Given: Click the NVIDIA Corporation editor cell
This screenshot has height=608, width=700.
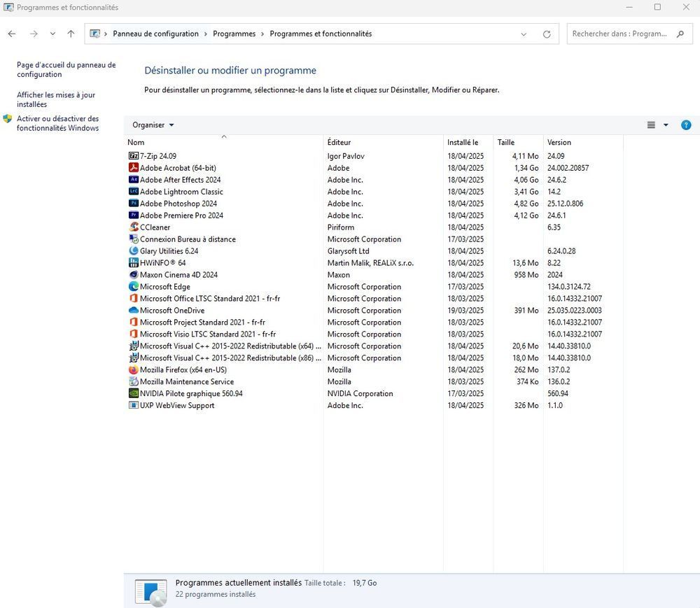Looking at the screenshot, I should coord(360,393).
